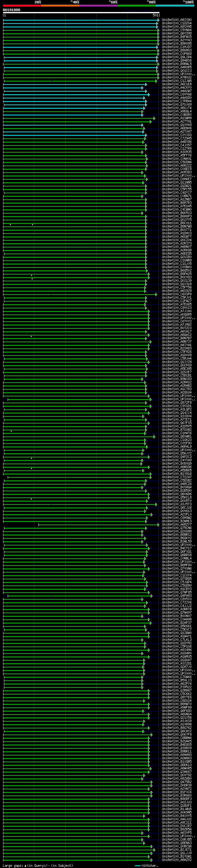Click hit label UniRef100_C1ZJW8
The image size is (197, 868).
(x=177, y=81)
